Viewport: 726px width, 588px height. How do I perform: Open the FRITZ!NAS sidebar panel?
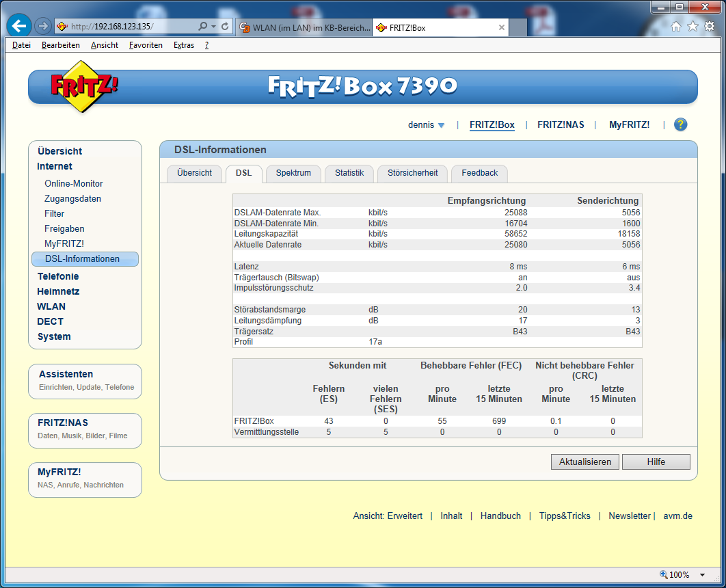click(85, 431)
